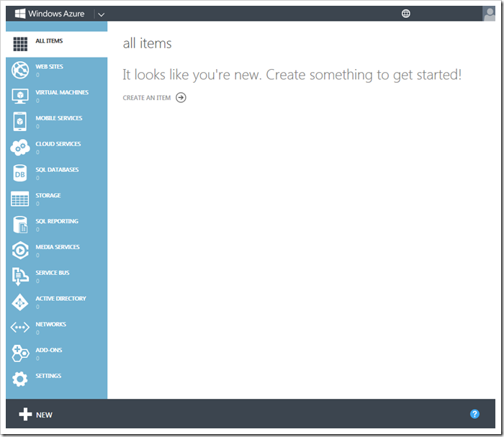The image size is (504, 437).
Task: Open the user account avatar
Action: tap(489, 14)
